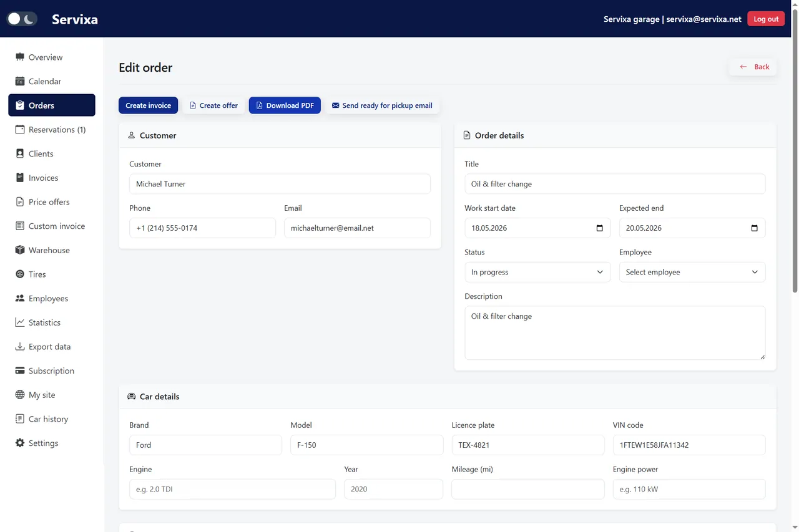
Task: Open calendar picker for Work start date
Action: 599,228
